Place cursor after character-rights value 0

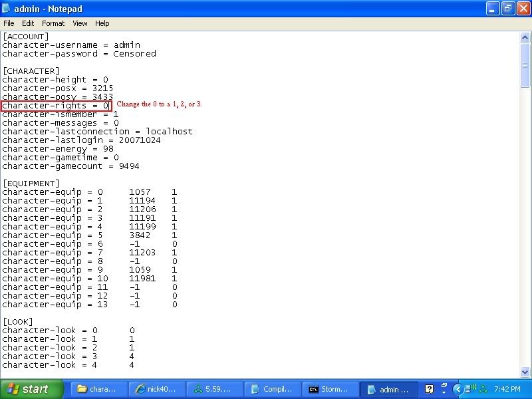click(x=109, y=106)
